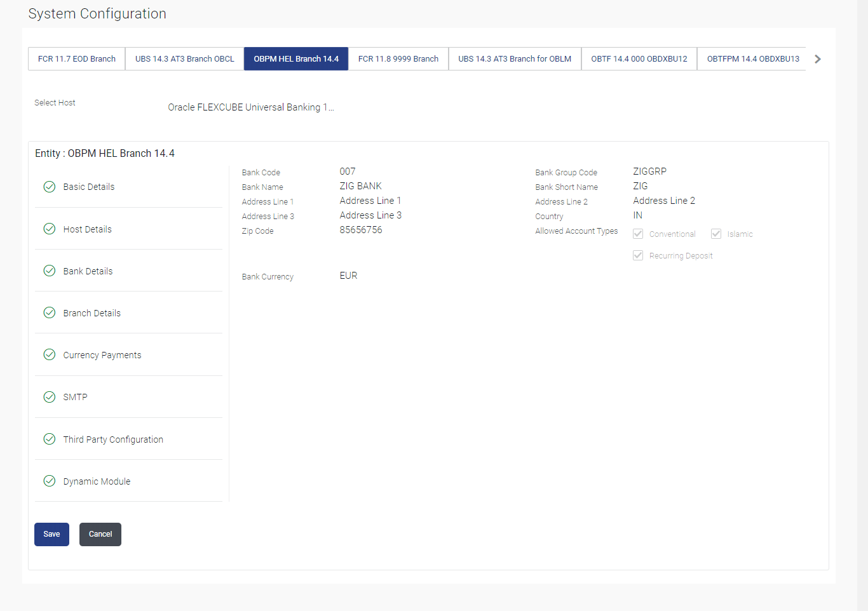Click the Third Party Configuration checkmark icon
The image size is (868, 611).
(x=50, y=439)
